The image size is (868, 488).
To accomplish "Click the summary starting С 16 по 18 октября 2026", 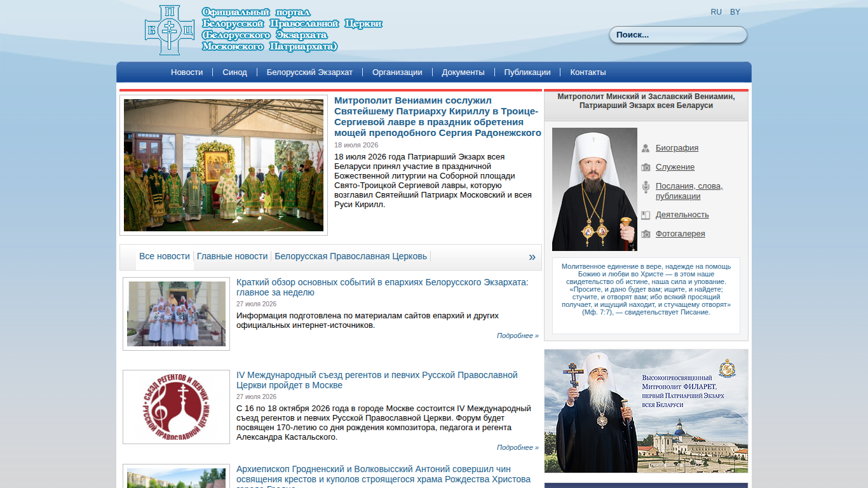I will [384, 423].
